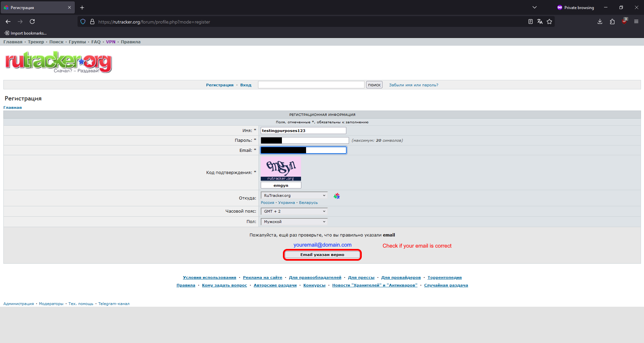Open Главная in top menu
Viewport: 644px width, 343px height.
point(13,42)
